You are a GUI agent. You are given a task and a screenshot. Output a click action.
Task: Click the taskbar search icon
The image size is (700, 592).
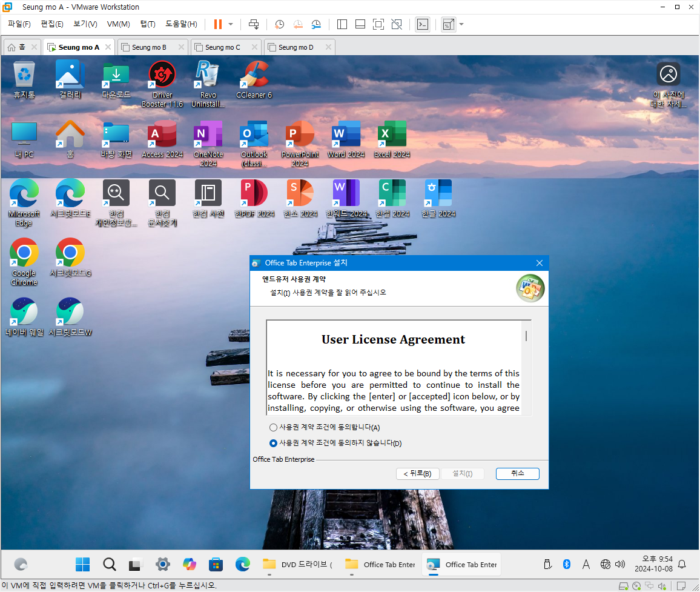point(110,564)
